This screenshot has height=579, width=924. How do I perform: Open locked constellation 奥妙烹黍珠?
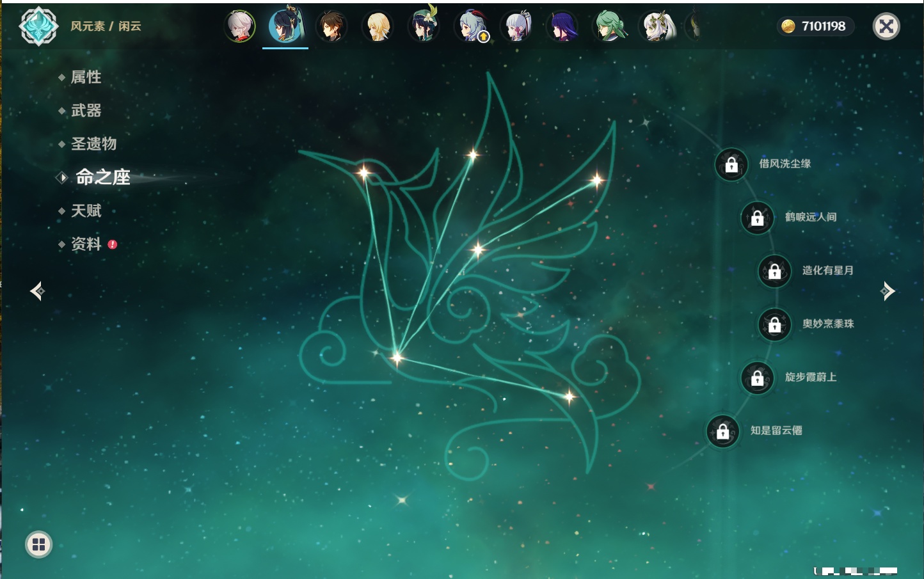[775, 324]
